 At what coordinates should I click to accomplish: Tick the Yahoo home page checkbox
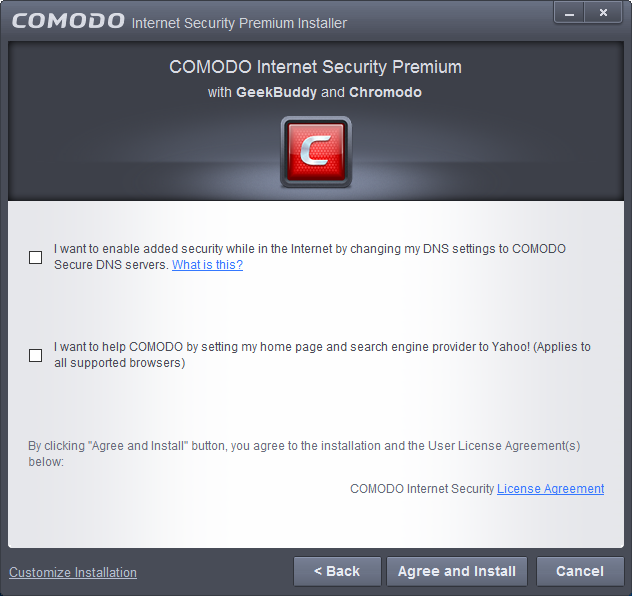[x=35, y=355]
